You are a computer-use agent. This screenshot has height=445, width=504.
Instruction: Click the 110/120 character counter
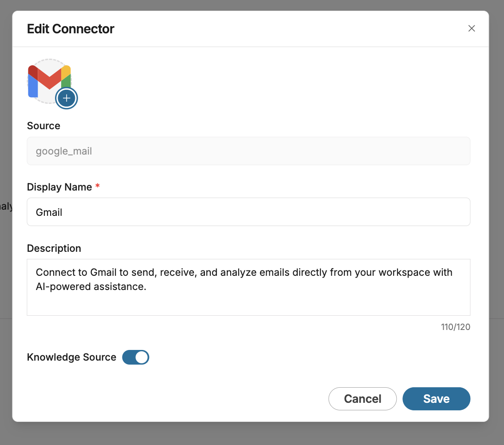click(455, 327)
